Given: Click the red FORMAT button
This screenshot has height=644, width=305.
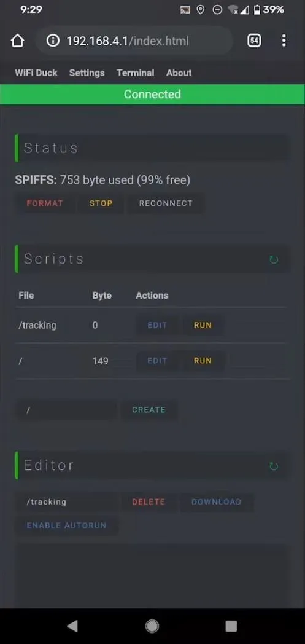Looking at the screenshot, I should pos(45,203).
